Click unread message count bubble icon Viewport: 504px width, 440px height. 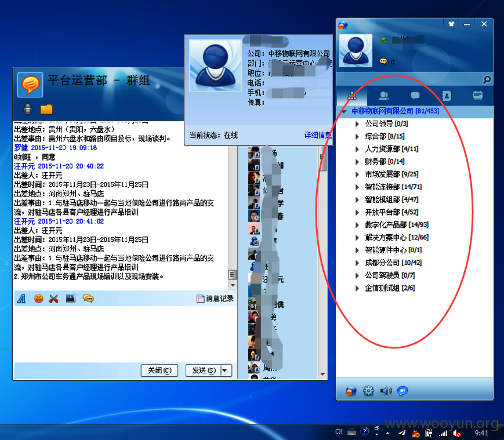(x=383, y=61)
